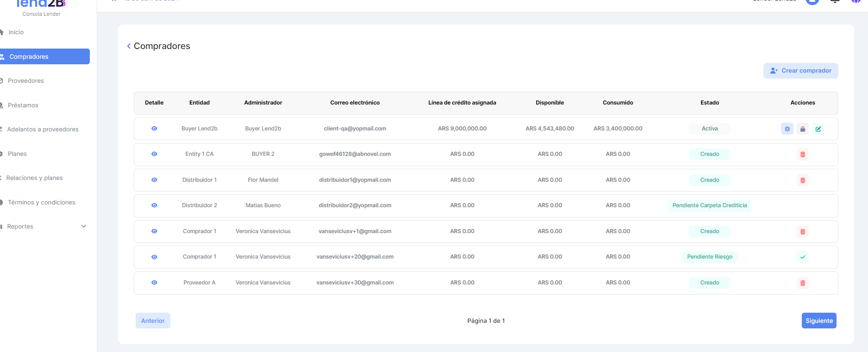
Task: View details of Buyer Lend2b via eye icon
Action: coord(154,129)
